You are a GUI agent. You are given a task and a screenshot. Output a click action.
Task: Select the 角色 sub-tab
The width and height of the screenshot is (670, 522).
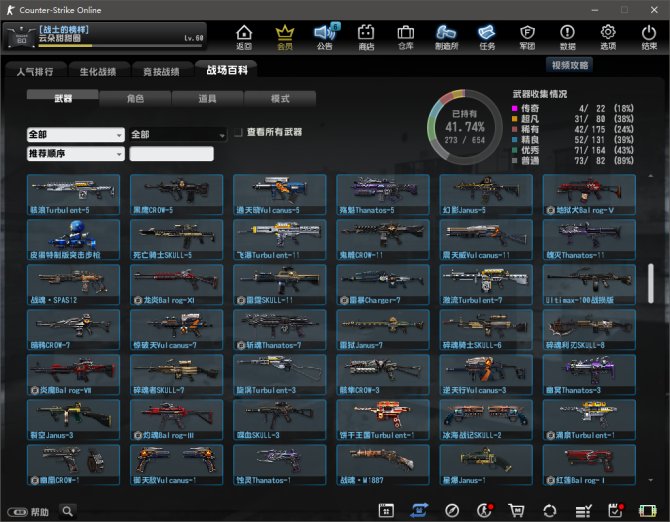click(135, 98)
